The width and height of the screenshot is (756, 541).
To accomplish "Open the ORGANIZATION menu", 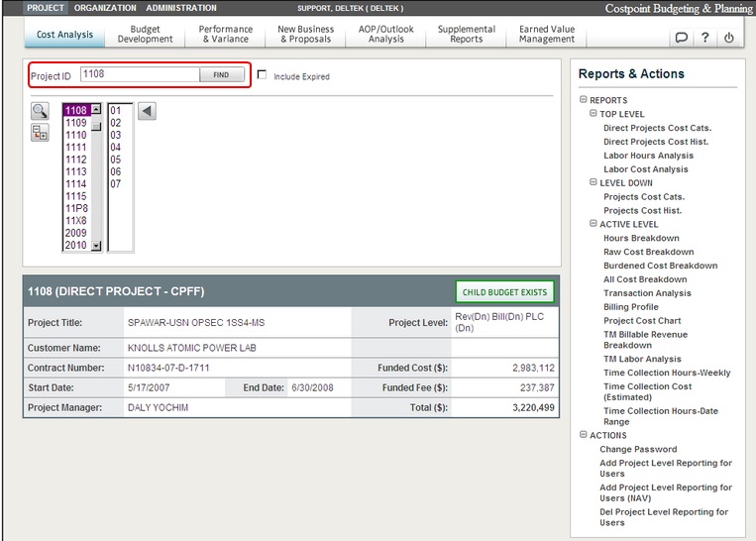I will coord(105,8).
